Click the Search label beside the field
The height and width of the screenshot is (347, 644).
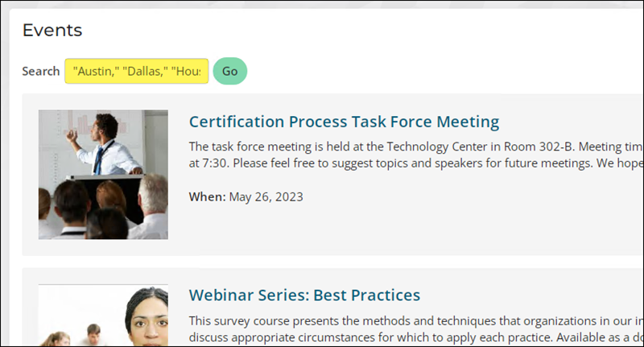click(x=41, y=71)
